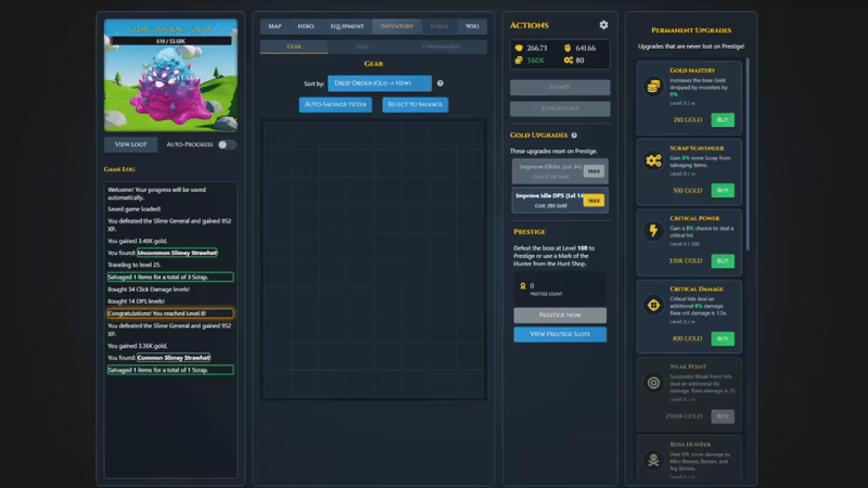Click the Select to Salvage button

point(415,104)
